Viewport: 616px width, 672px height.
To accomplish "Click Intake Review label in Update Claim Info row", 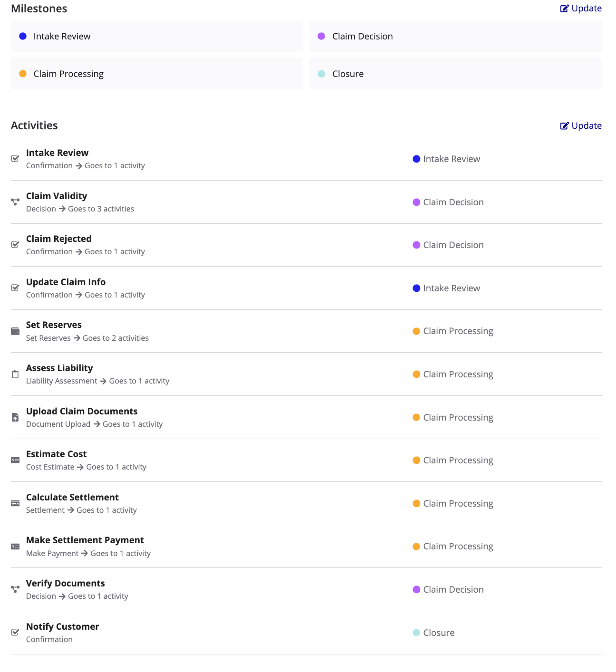I will 452,288.
